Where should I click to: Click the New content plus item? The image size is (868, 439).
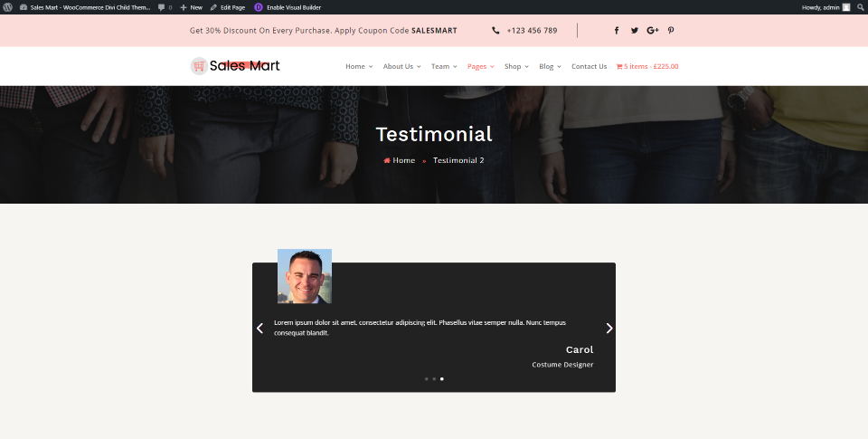(x=192, y=7)
